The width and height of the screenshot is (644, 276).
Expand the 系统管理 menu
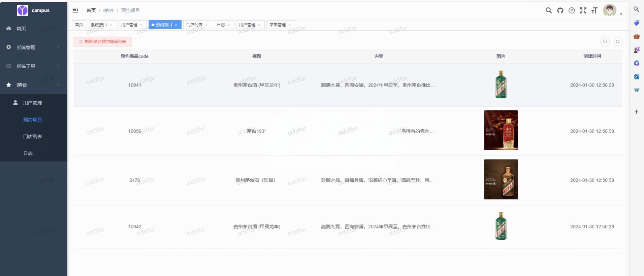coord(33,47)
